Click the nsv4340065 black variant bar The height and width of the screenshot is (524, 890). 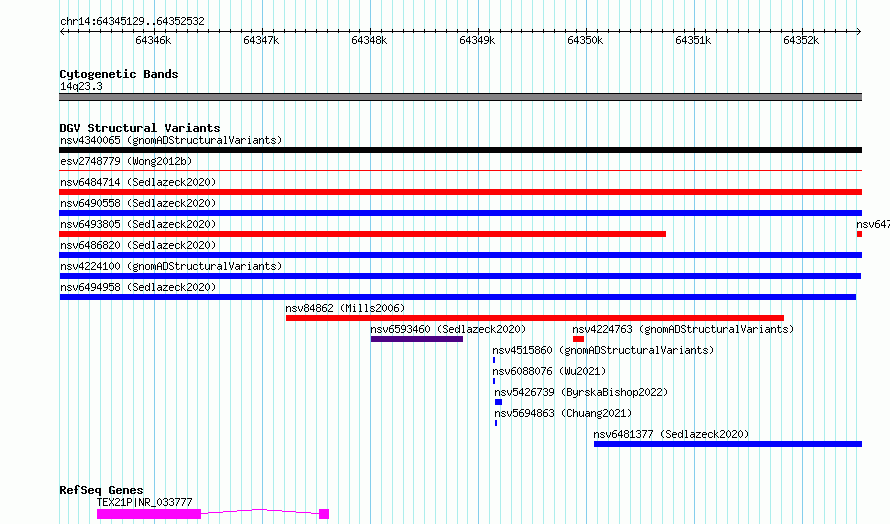pos(460,150)
